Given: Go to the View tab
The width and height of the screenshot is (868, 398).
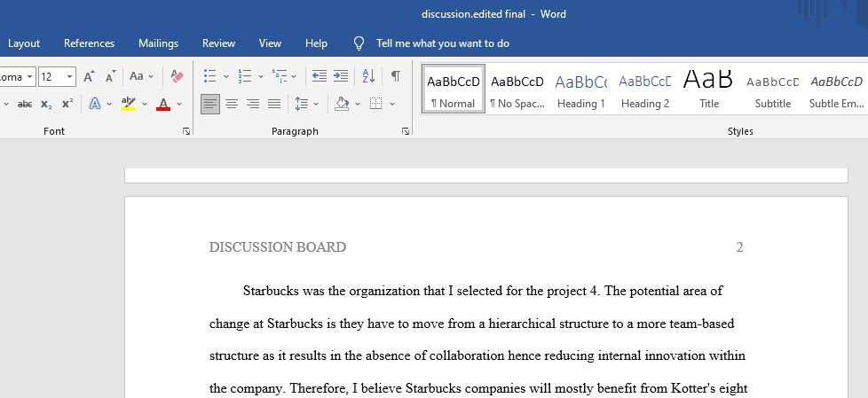Looking at the screenshot, I should click(x=270, y=43).
